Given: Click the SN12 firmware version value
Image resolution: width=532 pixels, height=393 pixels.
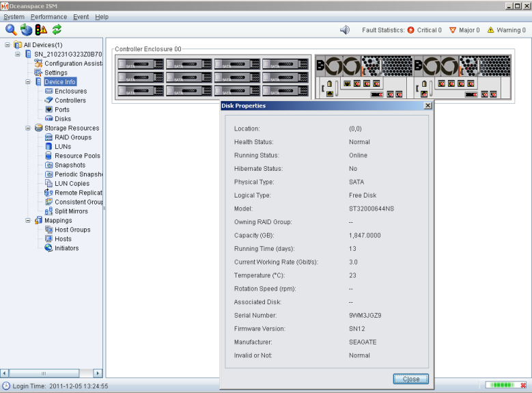Looking at the screenshot, I should click(357, 329).
